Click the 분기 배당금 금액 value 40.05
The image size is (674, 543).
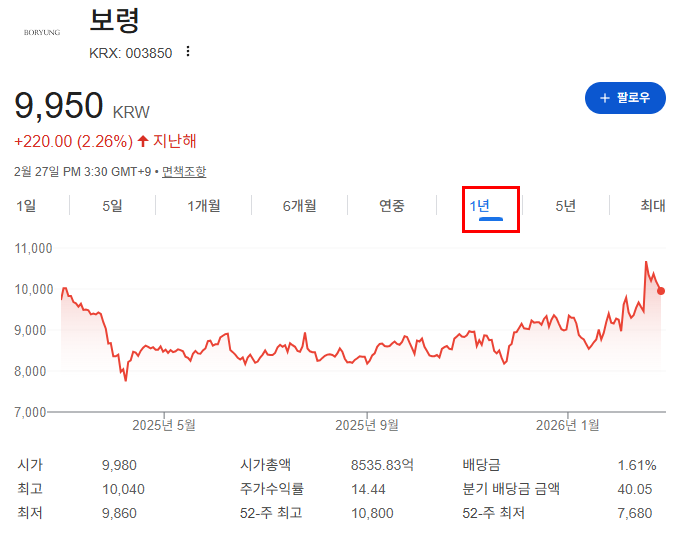635,489
